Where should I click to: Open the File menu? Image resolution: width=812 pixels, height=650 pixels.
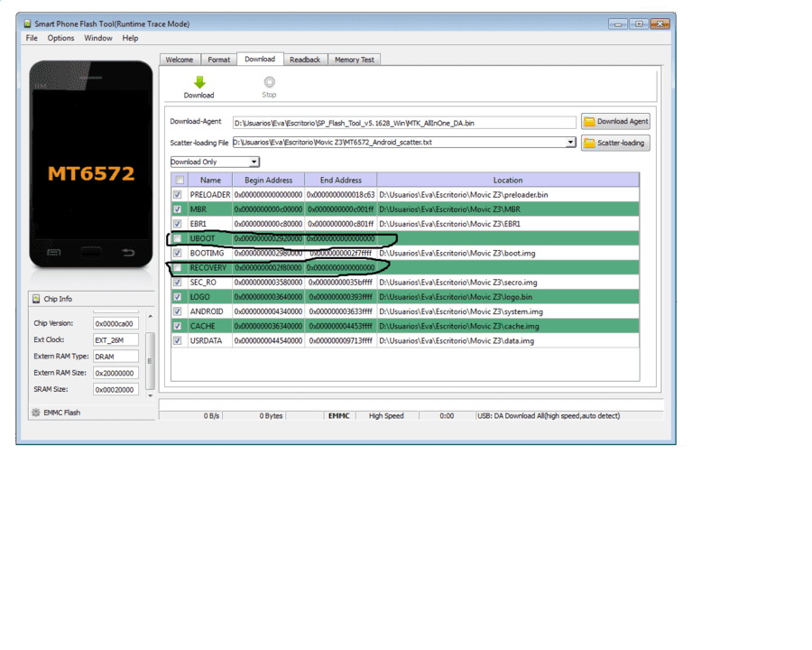(x=32, y=38)
